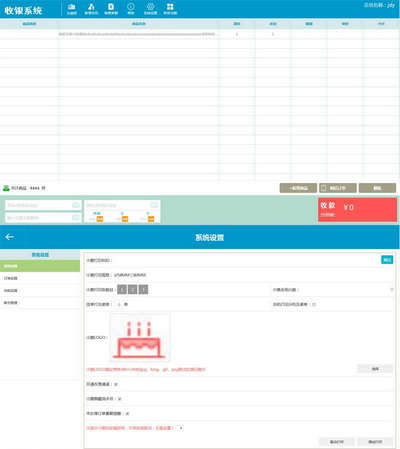Untick the first checked box below logo section
The image size is (400, 449).
point(116,384)
